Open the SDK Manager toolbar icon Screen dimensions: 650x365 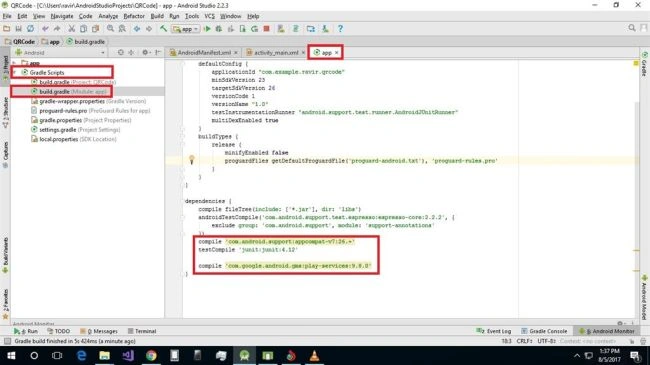(x=325, y=29)
